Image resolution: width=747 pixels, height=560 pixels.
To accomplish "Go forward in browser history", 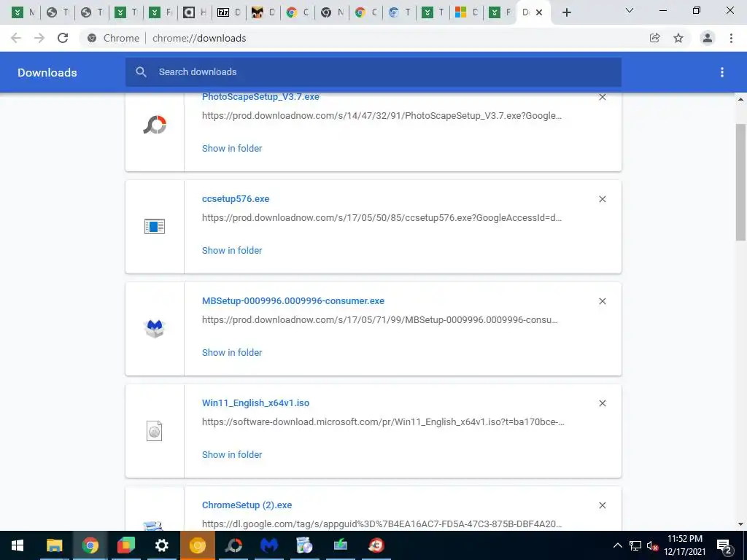I will tap(39, 38).
